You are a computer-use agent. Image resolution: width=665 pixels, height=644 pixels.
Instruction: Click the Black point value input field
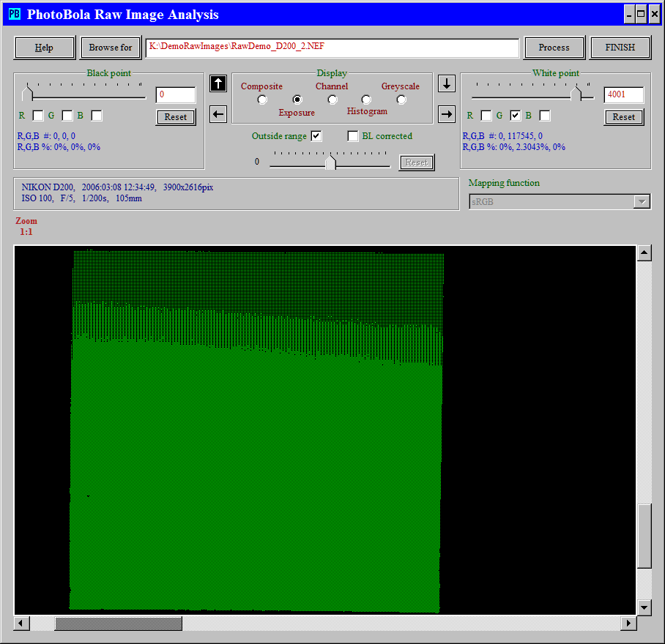(x=176, y=94)
